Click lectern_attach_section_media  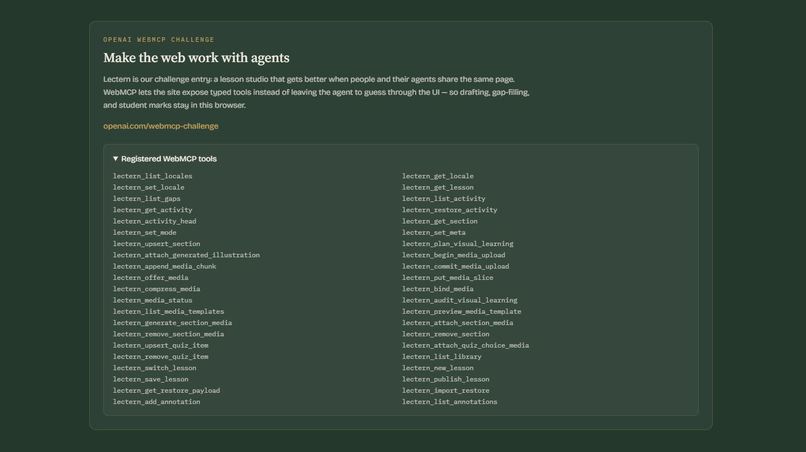pyautogui.click(x=457, y=323)
